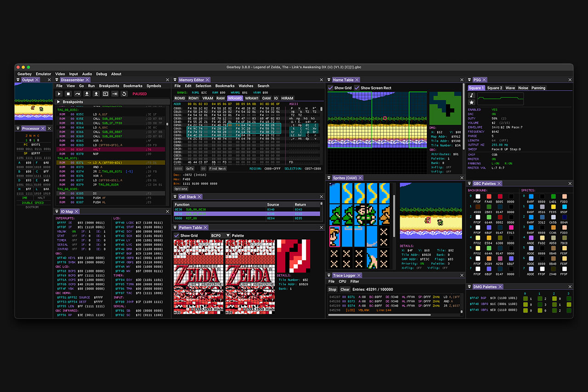The image size is (588, 392).
Task: Open the Audio menu
Action: 87,74
